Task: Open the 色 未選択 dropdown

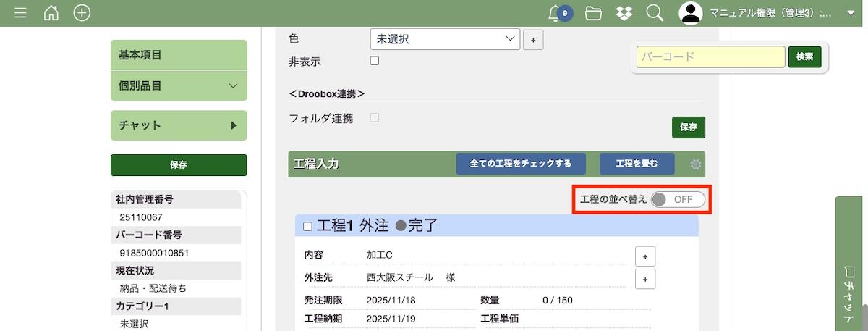Action: tap(444, 38)
